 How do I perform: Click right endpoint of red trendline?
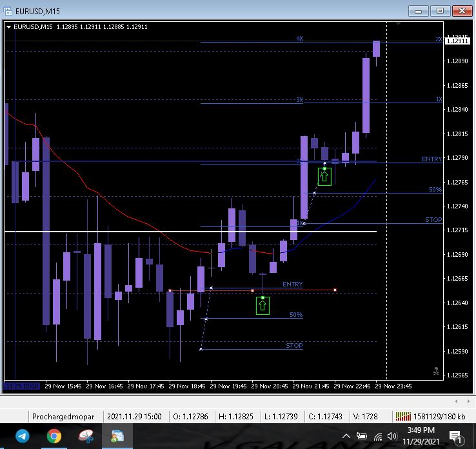tap(335, 290)
